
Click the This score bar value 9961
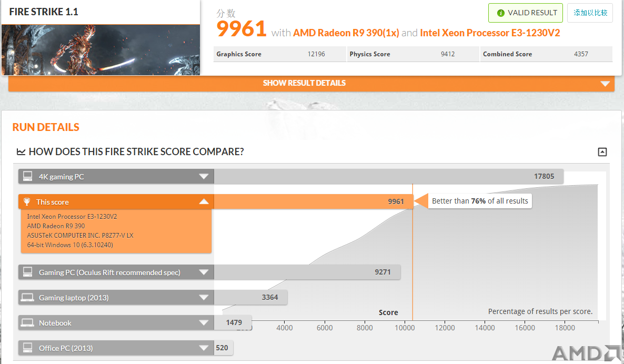click(x=396, y=201)
